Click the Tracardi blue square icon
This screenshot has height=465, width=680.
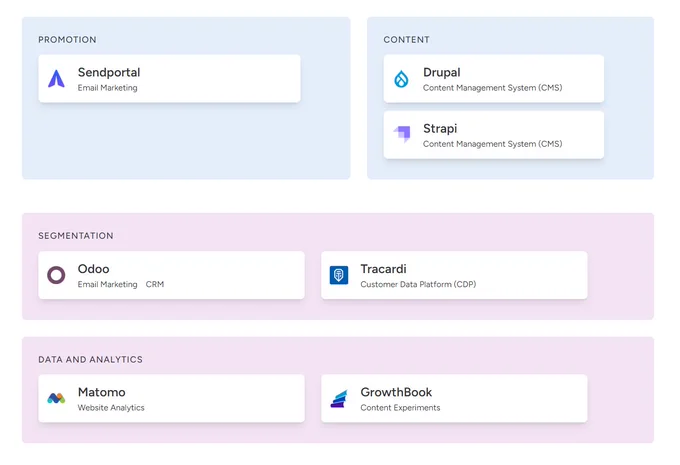[x=339, y=275]
